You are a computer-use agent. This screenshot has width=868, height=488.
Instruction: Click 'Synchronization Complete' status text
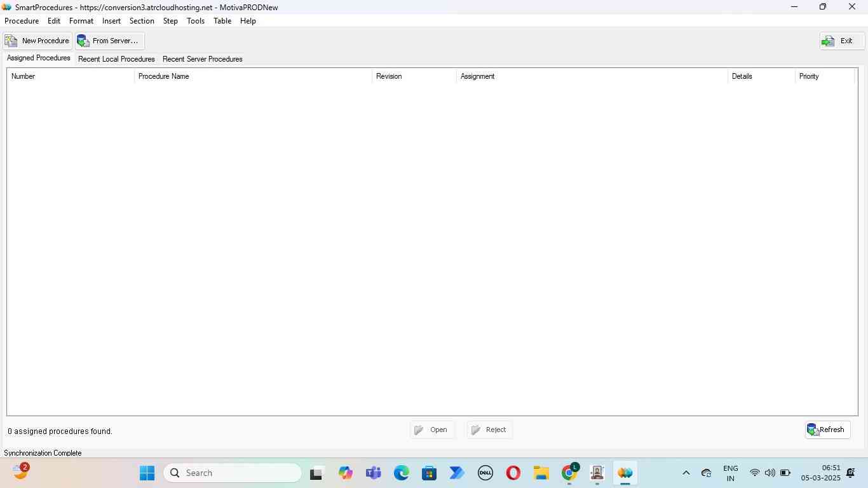pos(43,453)
